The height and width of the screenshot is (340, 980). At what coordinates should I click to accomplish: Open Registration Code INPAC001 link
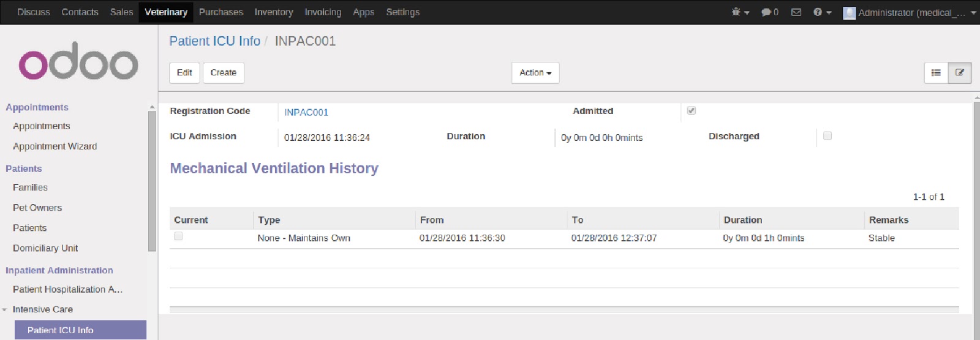306,113
